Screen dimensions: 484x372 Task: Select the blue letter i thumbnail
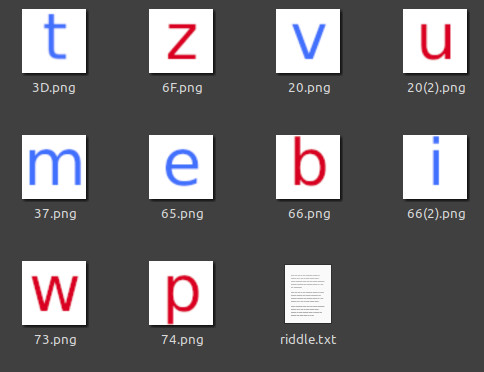click(435, 167)
